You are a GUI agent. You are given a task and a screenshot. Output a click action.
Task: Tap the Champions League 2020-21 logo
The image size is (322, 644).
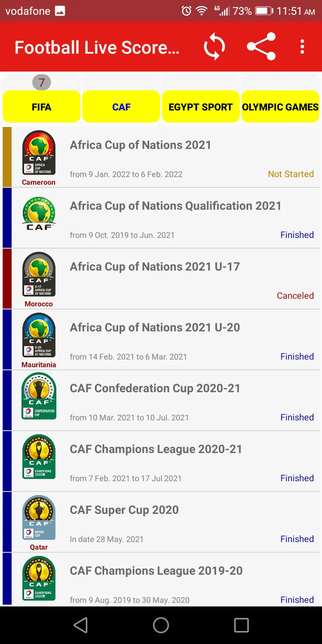39,457
